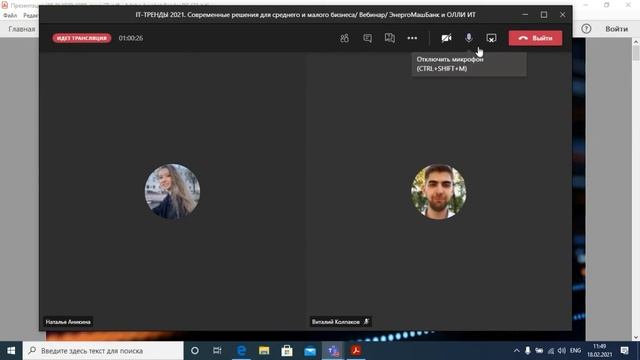640x360 pixels.
Task: Switch input language ENG indicator
Action: (576, 351)
